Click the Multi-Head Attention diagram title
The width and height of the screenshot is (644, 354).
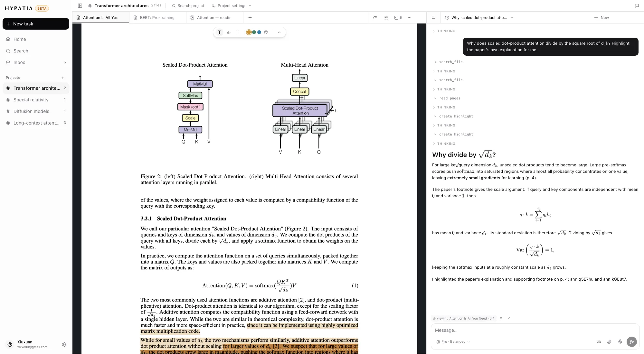pyautogui.click(x=305, y=65)
